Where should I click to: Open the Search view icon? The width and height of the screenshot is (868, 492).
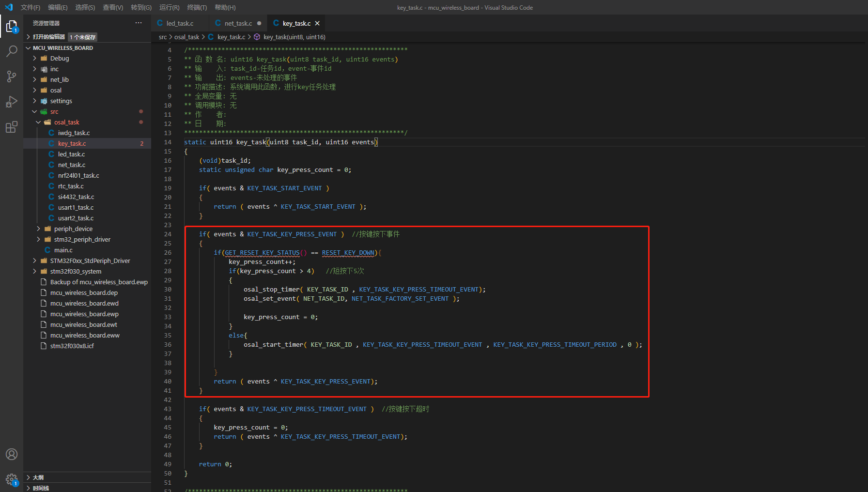pyautogui.click(x=12, y=51)
